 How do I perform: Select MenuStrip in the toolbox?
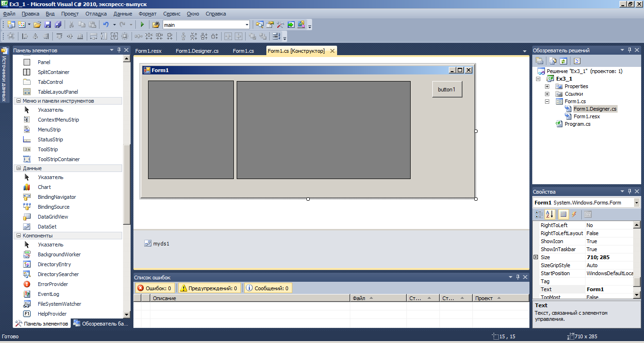[49, 130]
